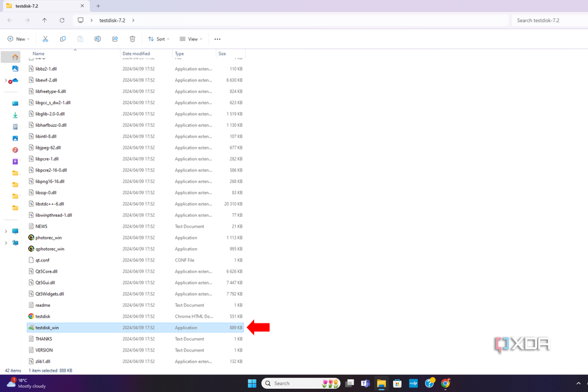
Task: Open the View dropdown menu
Action: [x=191, y=39]
